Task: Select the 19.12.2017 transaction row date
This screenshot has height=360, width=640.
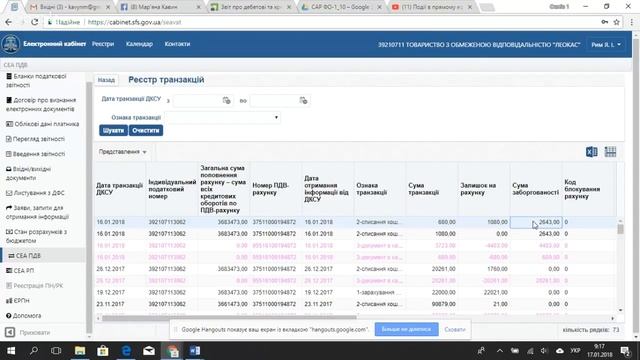Action: point(110,293)
